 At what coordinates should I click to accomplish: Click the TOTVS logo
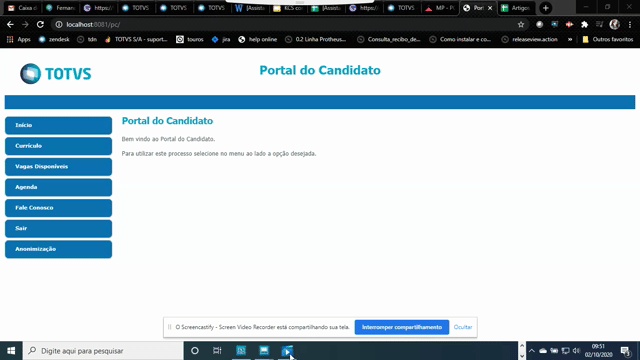point(56,74)
